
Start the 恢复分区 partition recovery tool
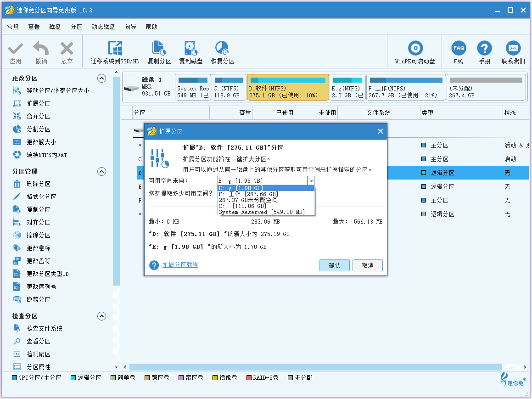pos(223,53)
